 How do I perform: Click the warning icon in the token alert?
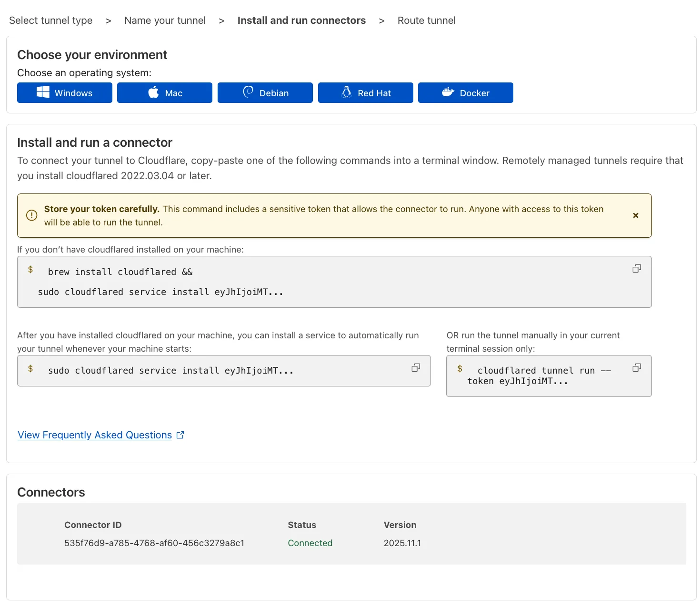pos(31,215)
